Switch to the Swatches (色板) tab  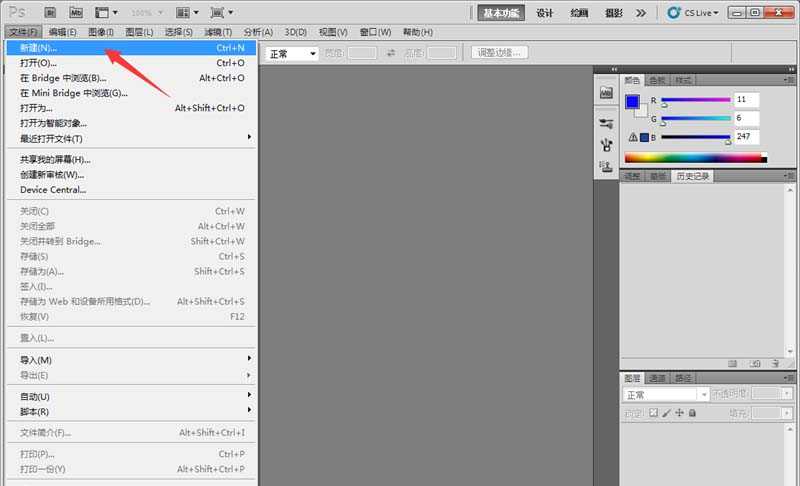point(657,80)
